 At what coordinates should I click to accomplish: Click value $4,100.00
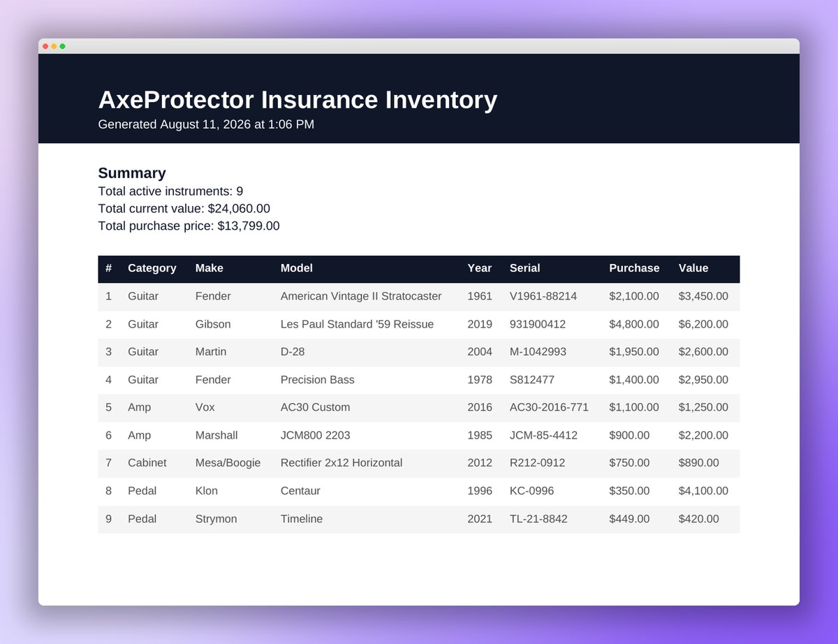[703, 491]
